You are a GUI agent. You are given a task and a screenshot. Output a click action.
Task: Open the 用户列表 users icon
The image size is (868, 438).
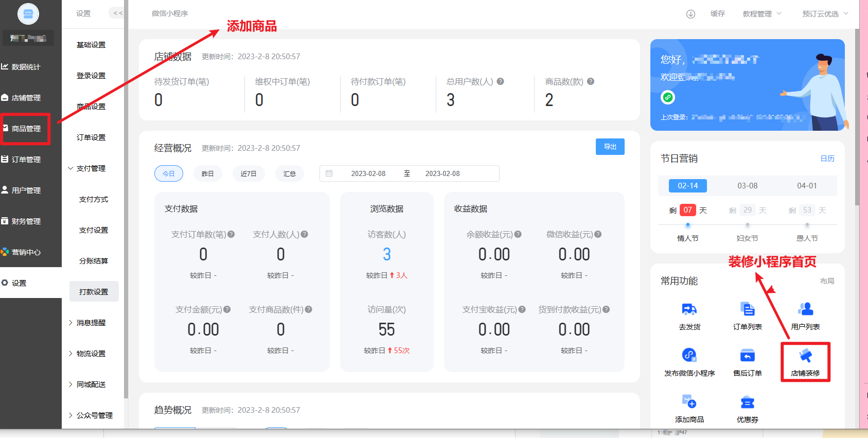coord(805,309)
